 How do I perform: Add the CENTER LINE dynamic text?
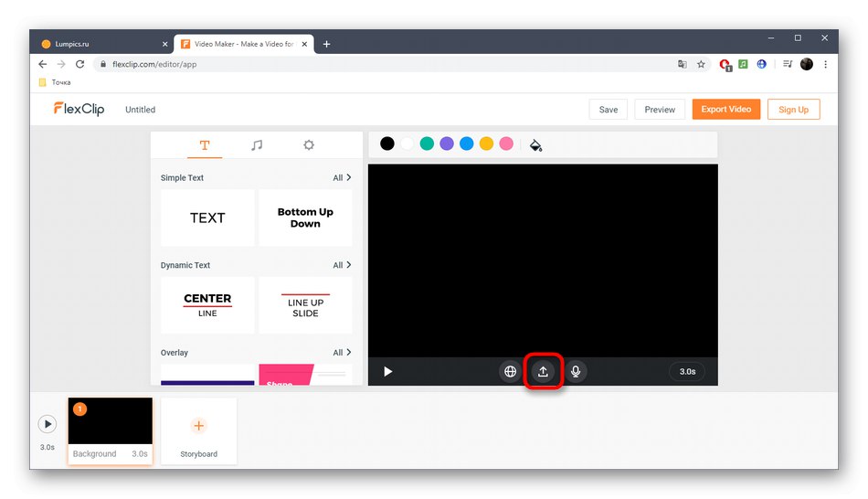tap(207, 305)
